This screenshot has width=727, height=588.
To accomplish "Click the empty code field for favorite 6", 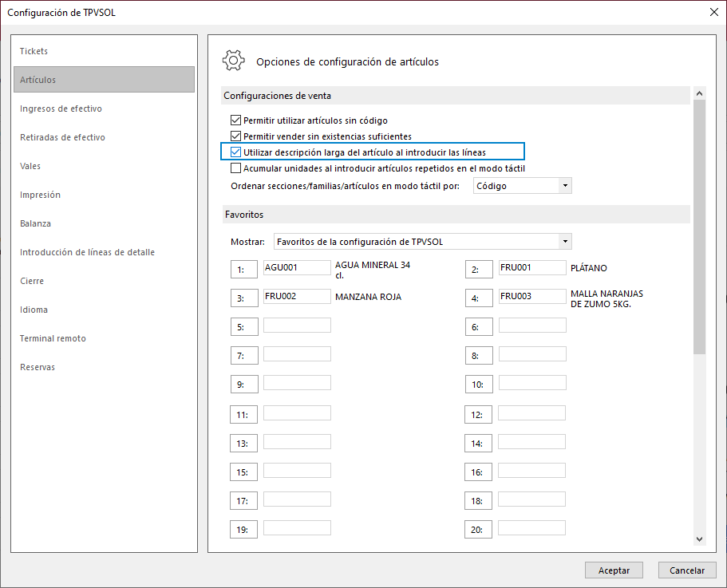I will pos(532,326).
